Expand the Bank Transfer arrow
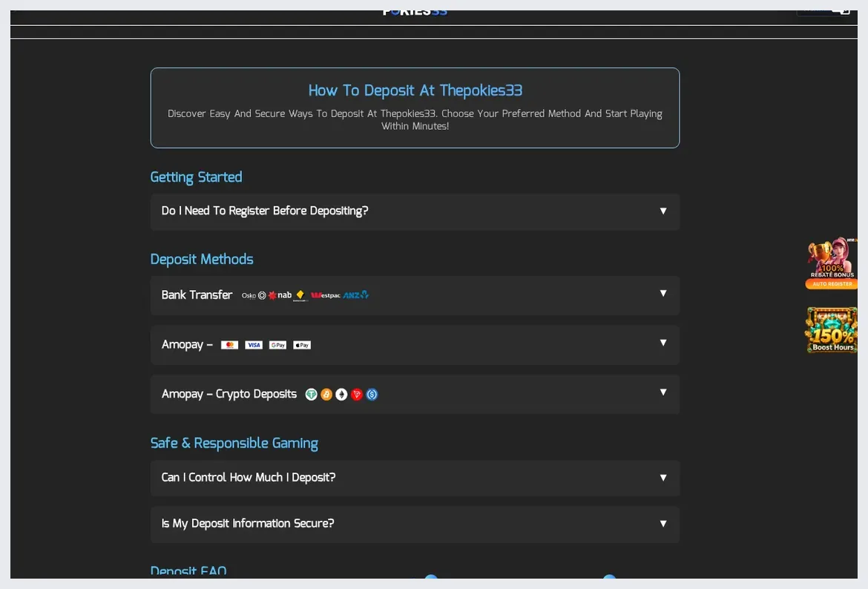 [x=663, y=294]
